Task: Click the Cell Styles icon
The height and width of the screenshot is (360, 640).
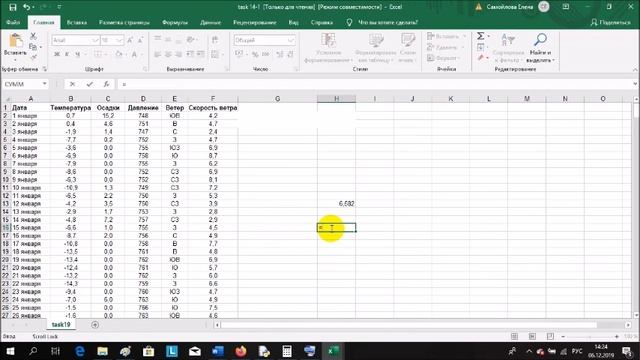Action: (407, 40)
